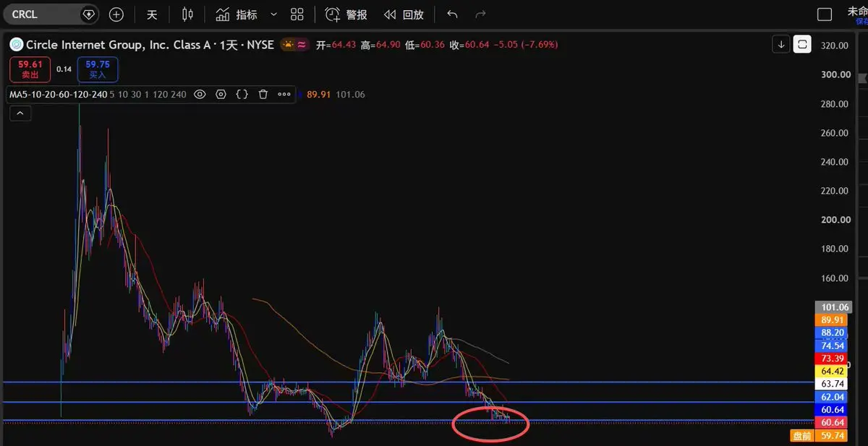Viewport: 868px width, 446px height.
Task: Open the MA indicator settings hexagon icon
Action: (x=221, y=95)
